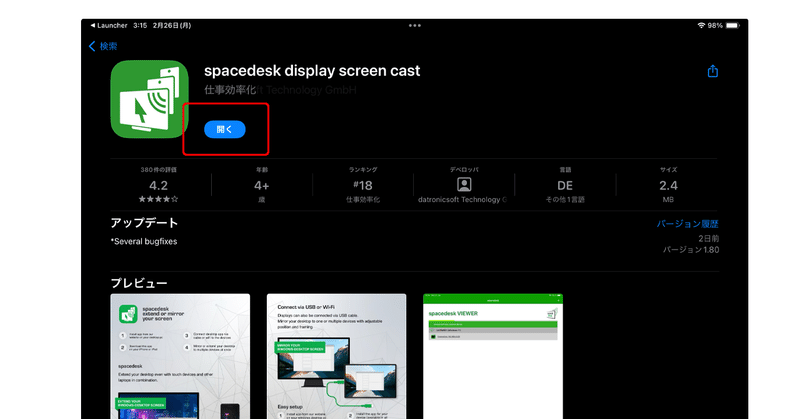Open the Connect via USB or Wi-Fi preview
Viewport: 800px width, 419px height.
[337, 356]
